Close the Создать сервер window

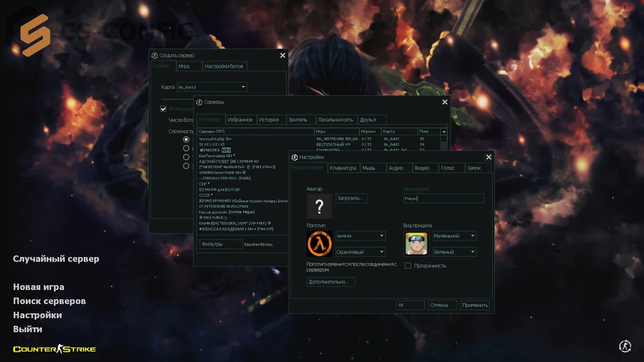[282, 55]
